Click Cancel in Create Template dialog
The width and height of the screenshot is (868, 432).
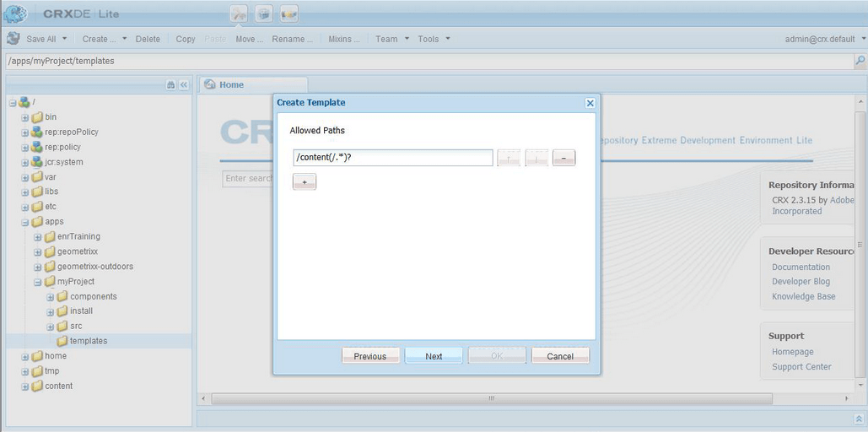[560, 356]
